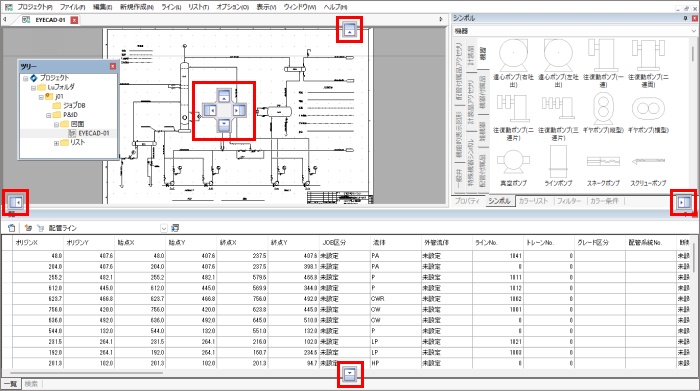Click the right edge docking guide icon

click(x=683, y=202)
